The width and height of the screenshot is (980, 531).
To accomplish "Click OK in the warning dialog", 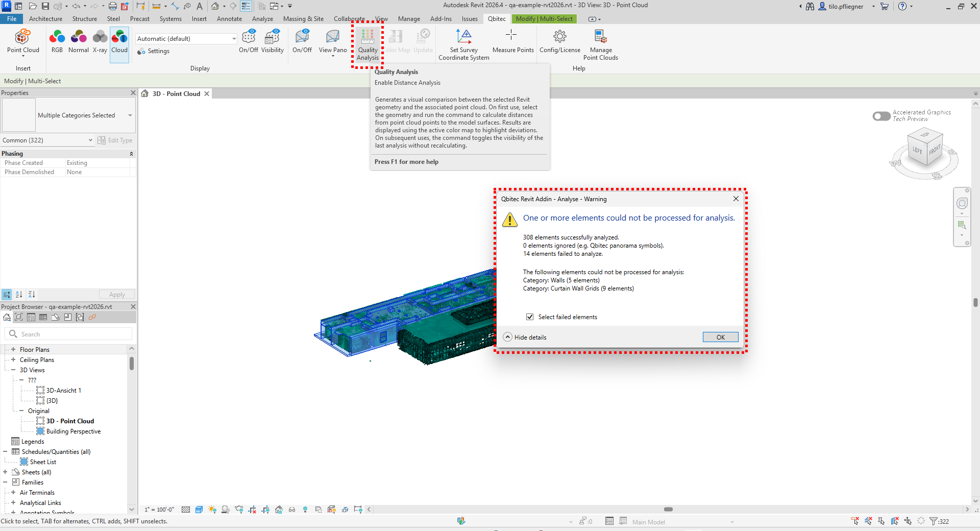I will click(x=720, y=337).
